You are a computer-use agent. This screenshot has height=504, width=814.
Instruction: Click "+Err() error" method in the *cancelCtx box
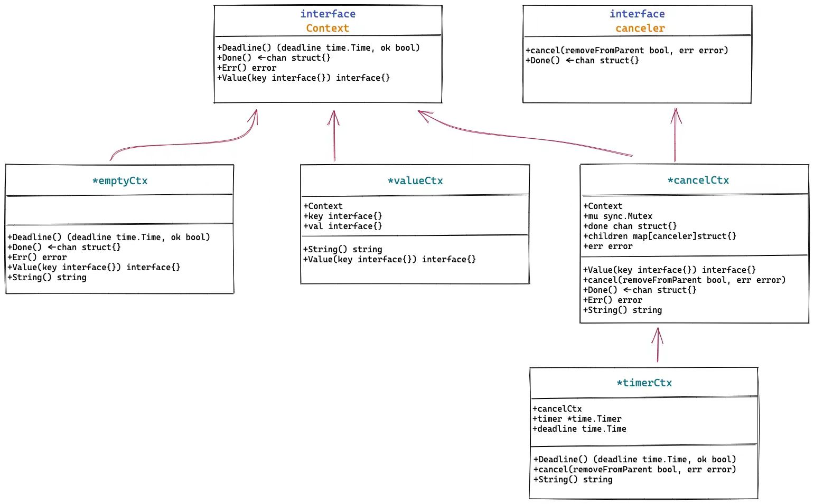pyautogui.click(x=613, y=300)
